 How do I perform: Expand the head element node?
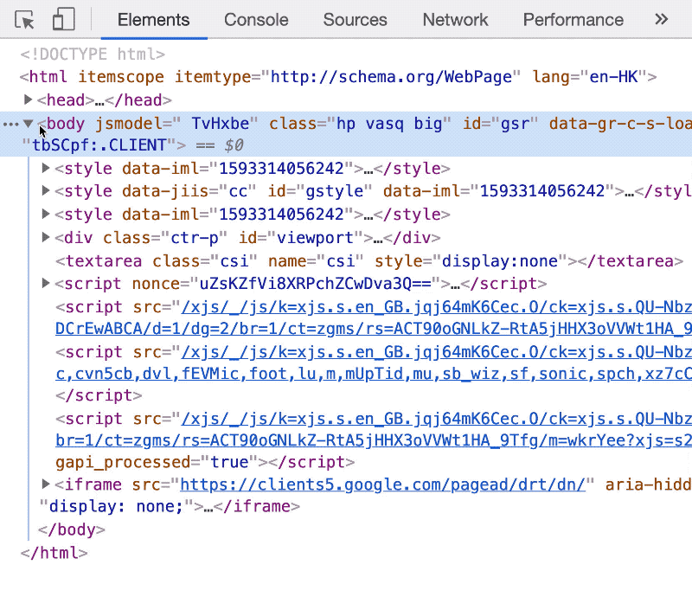29,100
